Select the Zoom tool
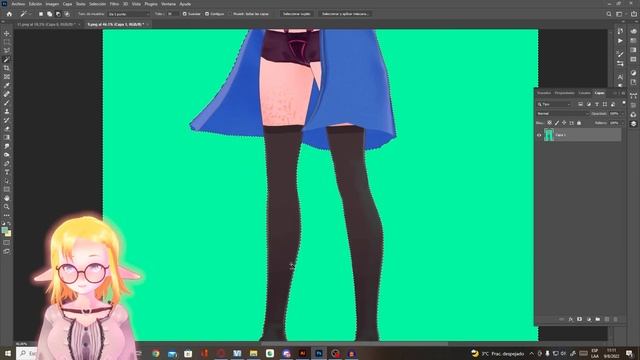Screen dimensions: 640x360 (7, 207)
